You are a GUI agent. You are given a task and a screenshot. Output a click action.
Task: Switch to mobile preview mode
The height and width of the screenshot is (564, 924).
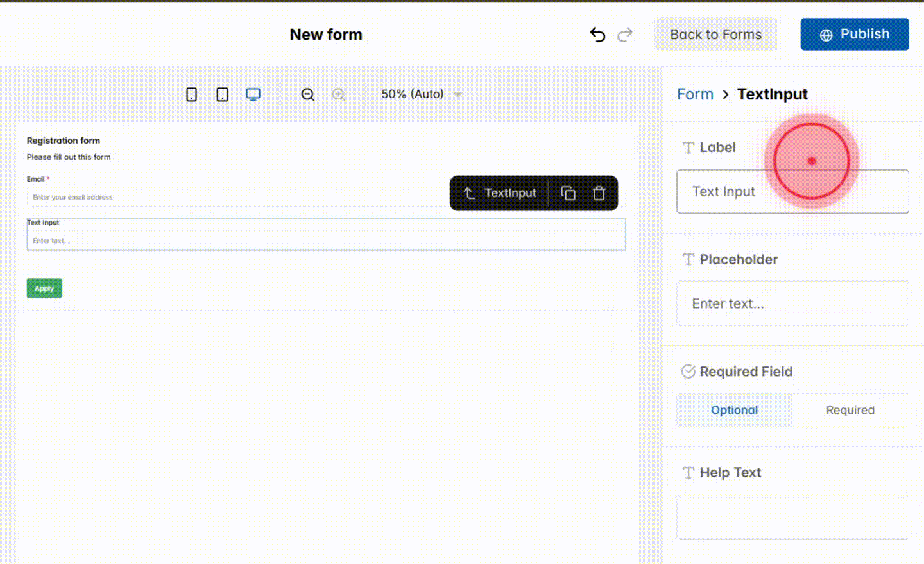(x=191, y=94)
